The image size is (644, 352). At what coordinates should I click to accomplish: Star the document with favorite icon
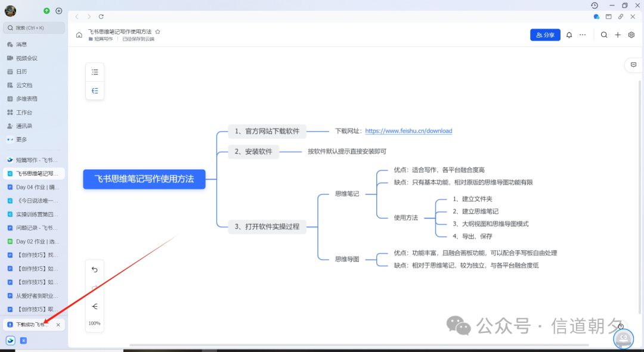pos(157,32)
